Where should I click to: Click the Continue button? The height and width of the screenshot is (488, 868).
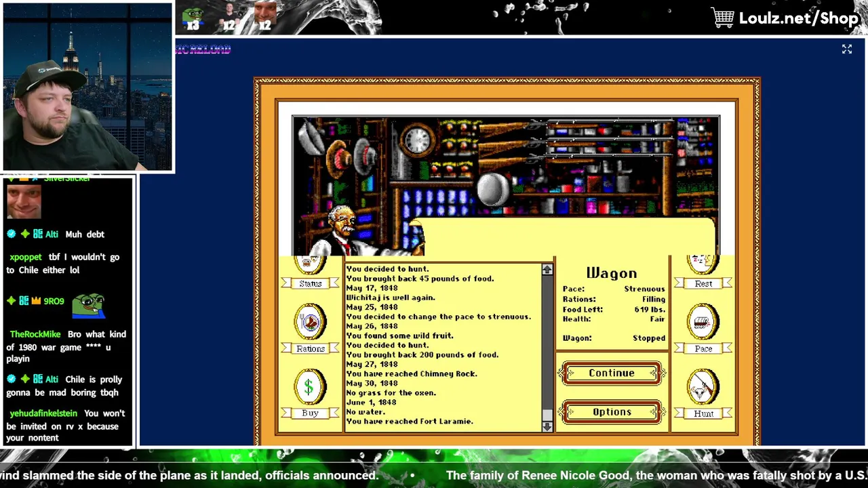click(612, 373)
